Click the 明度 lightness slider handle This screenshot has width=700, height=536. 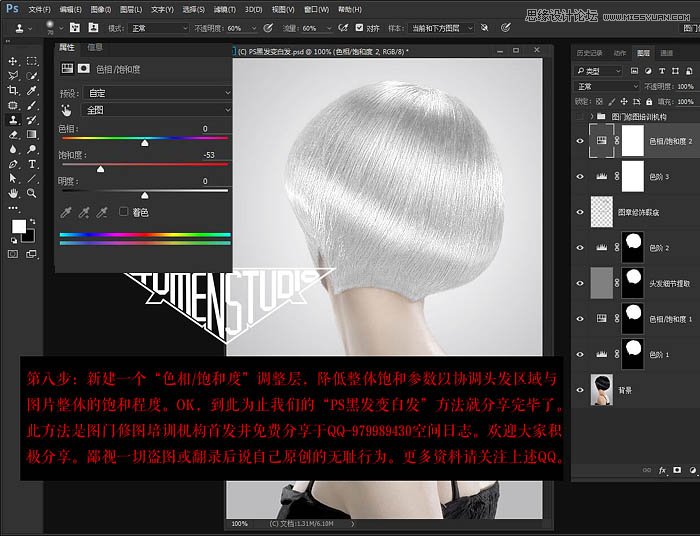(145, 195)
